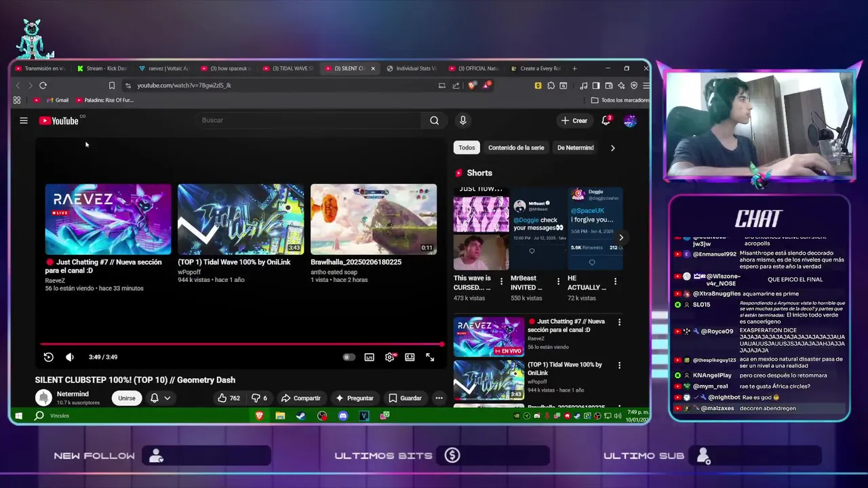Open Tidal Wave endscreen thumbnail
This screenshot has width=868, height=488.
(241, 219)
